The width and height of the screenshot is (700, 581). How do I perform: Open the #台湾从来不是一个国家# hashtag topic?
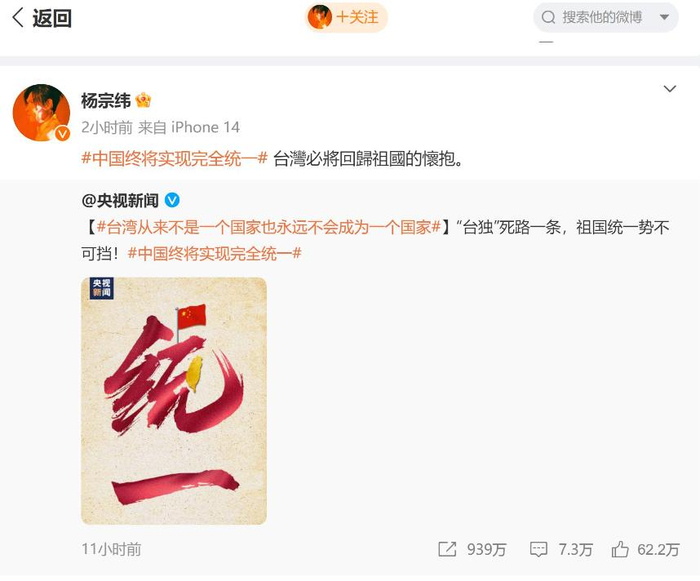click(269, 227)
